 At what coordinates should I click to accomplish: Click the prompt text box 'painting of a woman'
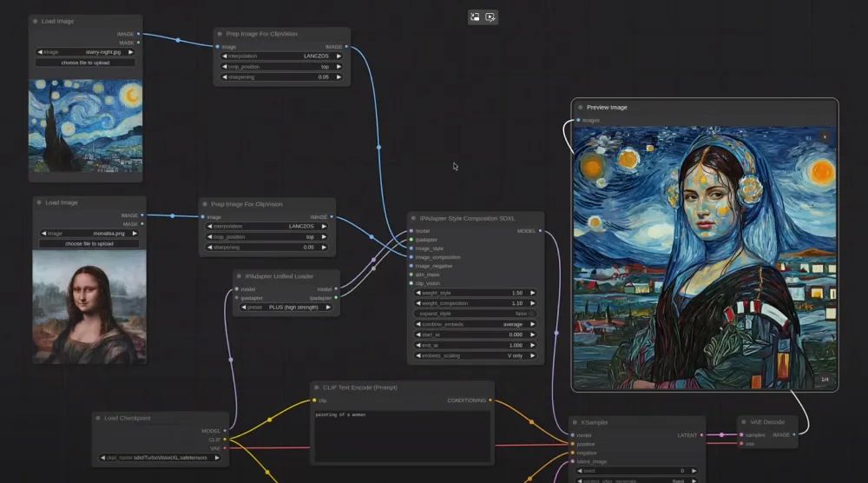point(402,436)
